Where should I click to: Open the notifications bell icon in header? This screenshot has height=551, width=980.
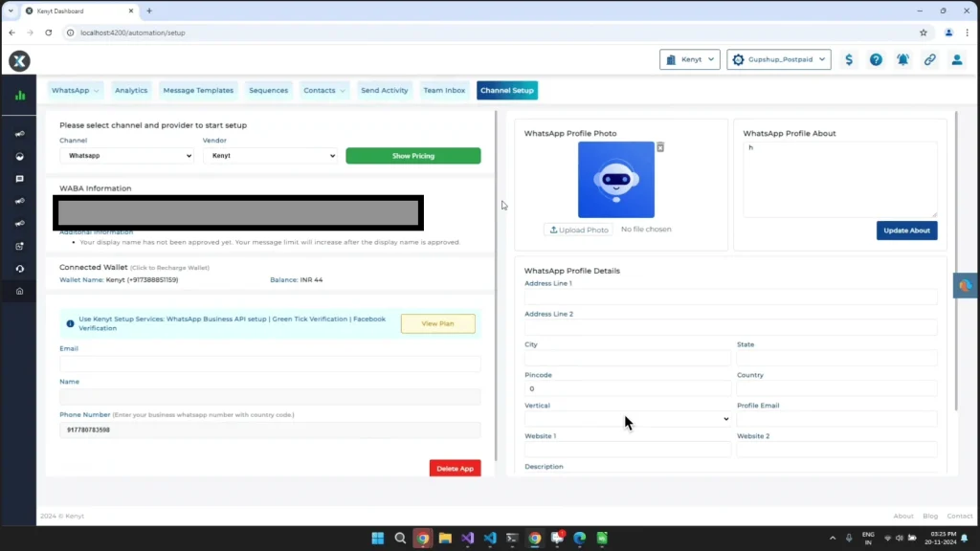click(903, 59)
